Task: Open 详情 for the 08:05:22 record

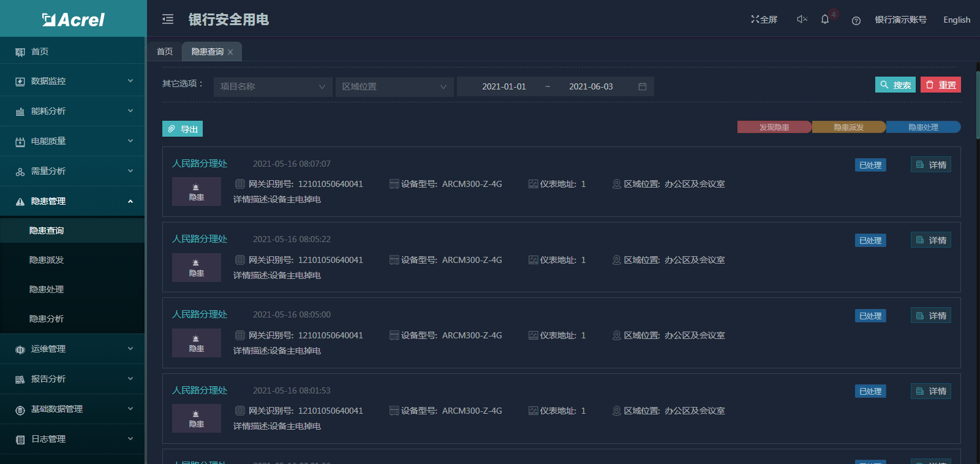Action: [x=931, y=240]
